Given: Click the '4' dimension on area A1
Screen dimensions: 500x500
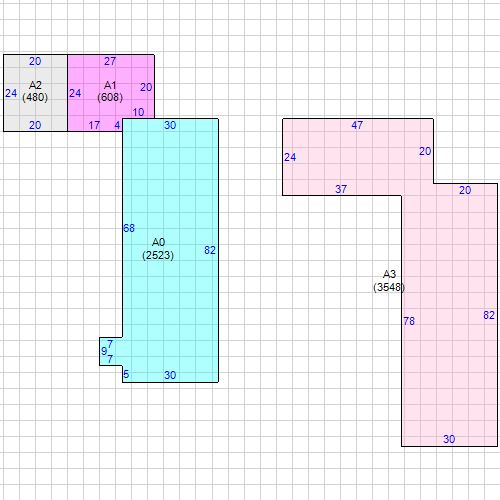Looking at the screenshot, I should (x=117, y=125).
